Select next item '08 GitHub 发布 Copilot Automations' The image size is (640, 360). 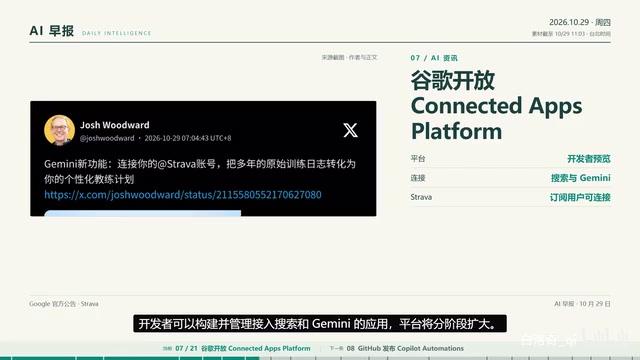click(405, 348)
